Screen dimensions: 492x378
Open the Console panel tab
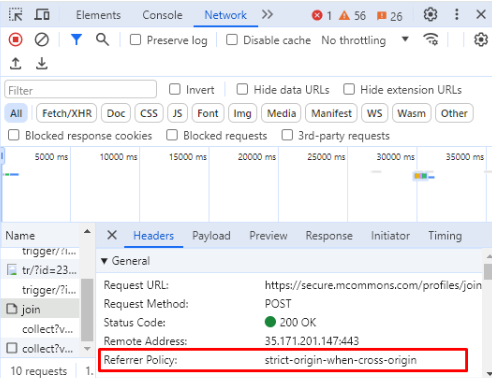162,15
